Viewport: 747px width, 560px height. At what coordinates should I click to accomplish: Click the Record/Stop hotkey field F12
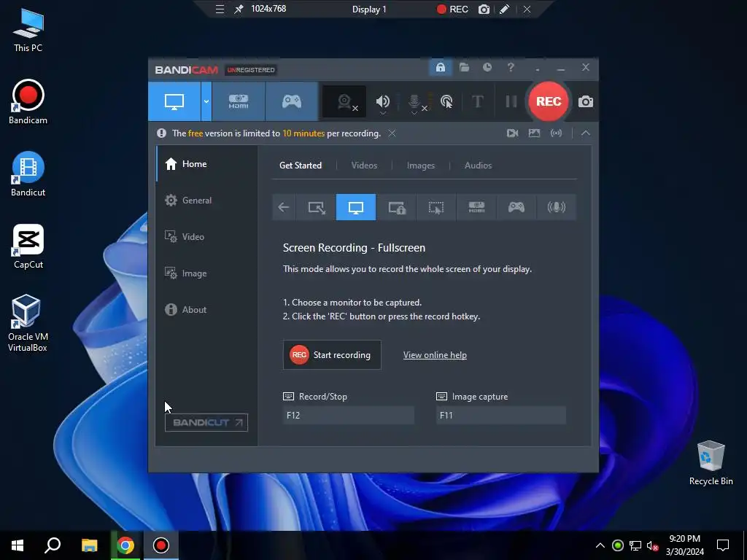point(348,415)
